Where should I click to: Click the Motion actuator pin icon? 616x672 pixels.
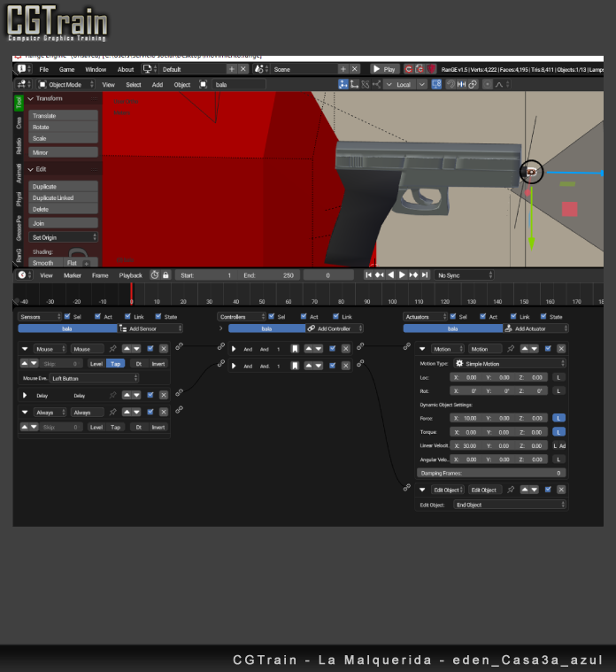click(x=511, y=349)
